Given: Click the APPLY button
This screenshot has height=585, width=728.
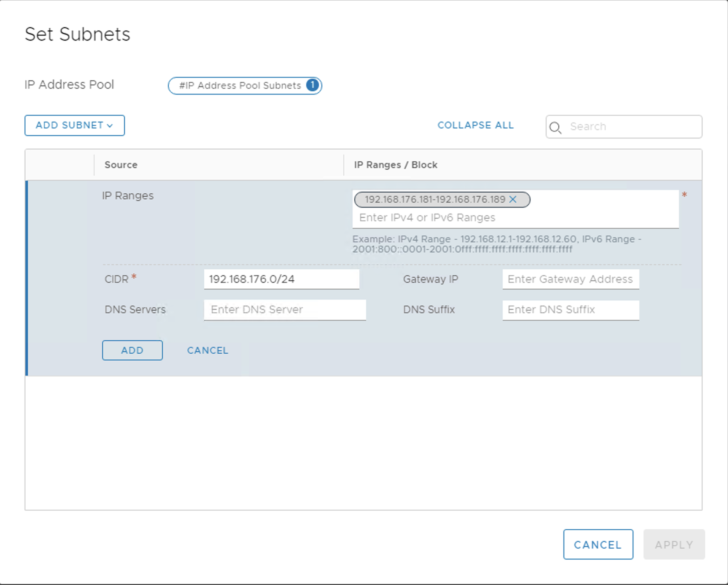Looking at the screenshot, I should pos(674,544).
